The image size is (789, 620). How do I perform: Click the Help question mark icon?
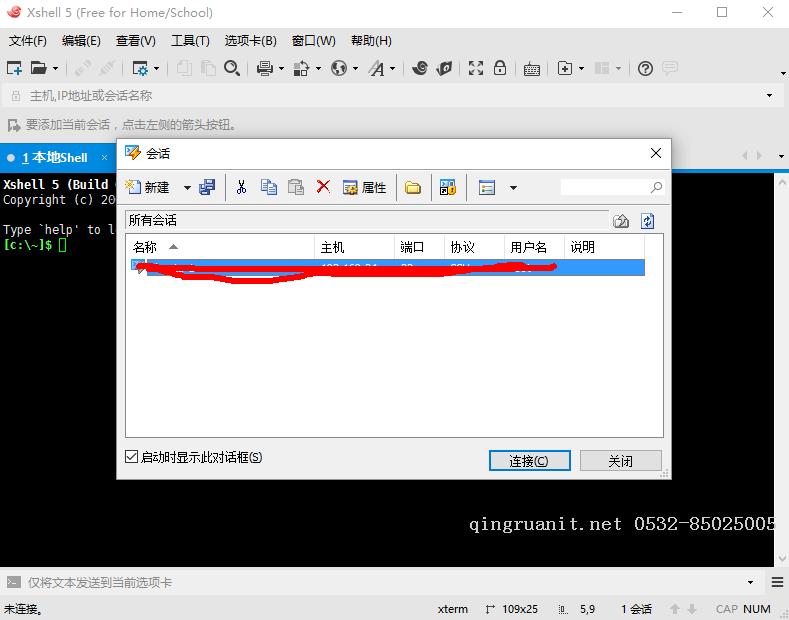[x=645, y=68]
